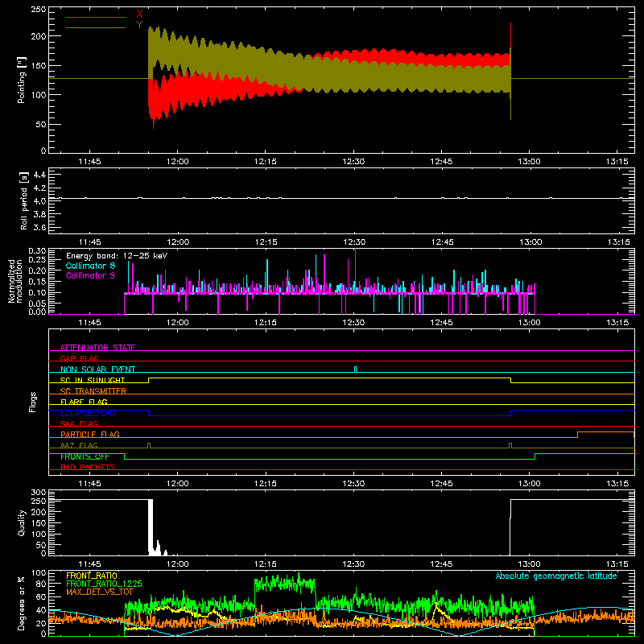Click the 11:45 tick under Flags panel

[x=89, y=484]
